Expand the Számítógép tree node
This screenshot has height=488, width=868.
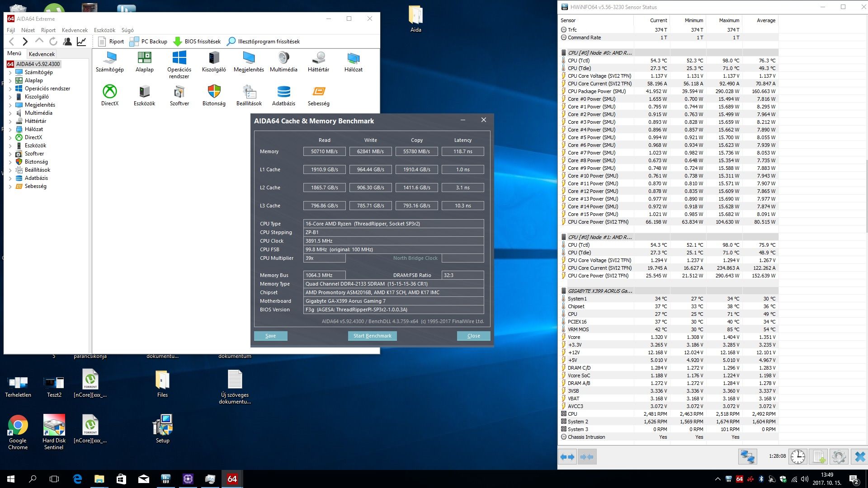[x=10, y=73]
